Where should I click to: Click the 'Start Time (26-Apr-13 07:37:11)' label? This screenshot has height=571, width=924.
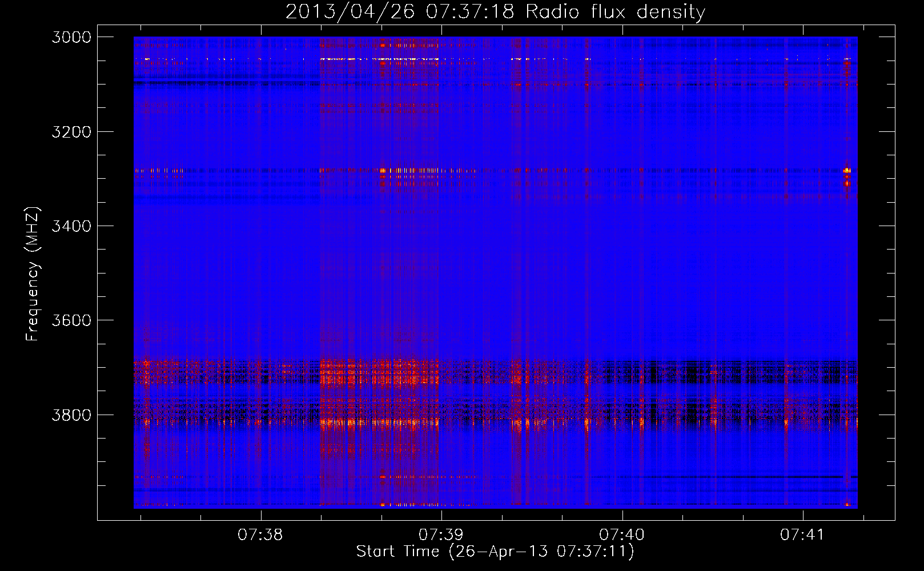(x=495, y=551)
